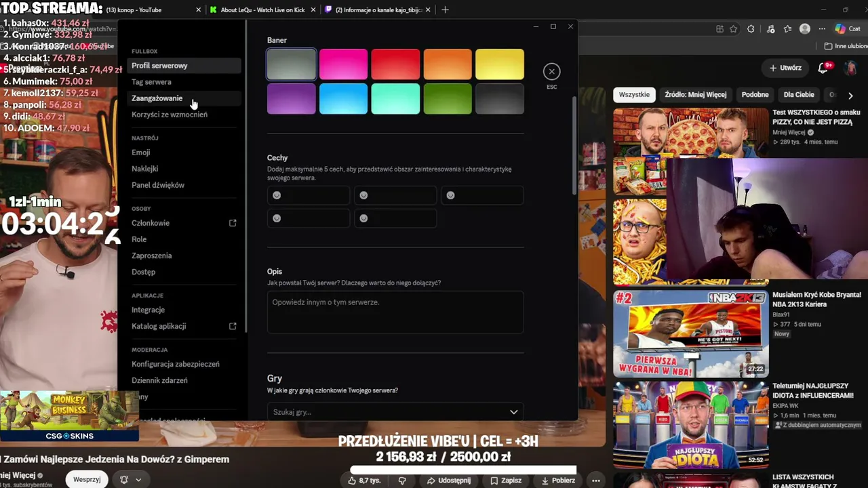
Task: Select the green banner color swatch
Action: (448, 99)
